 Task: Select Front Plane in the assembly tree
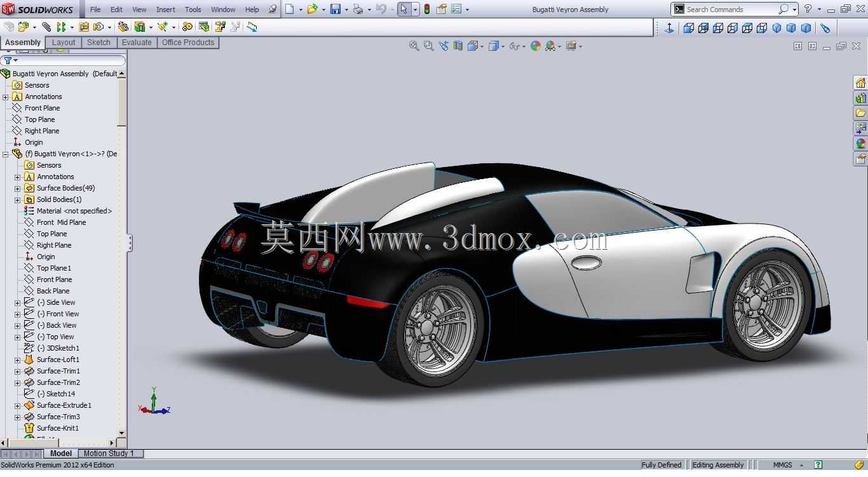click(x=42, y=109)
